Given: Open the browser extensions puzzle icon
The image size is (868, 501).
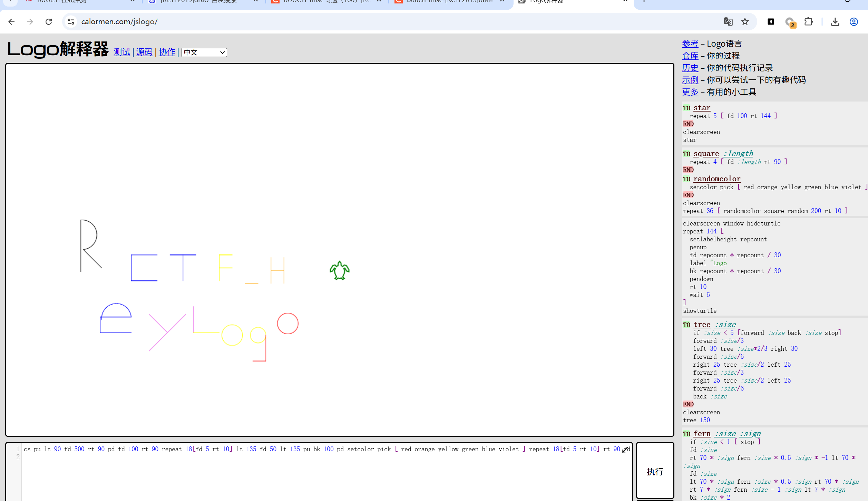Looking at the screenshot, I should click(x=808, y=22).
